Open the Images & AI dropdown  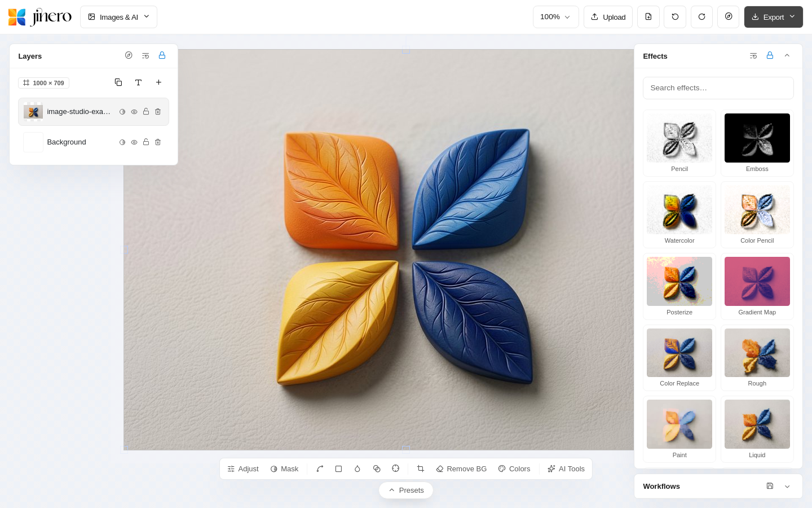coord(118,17)
